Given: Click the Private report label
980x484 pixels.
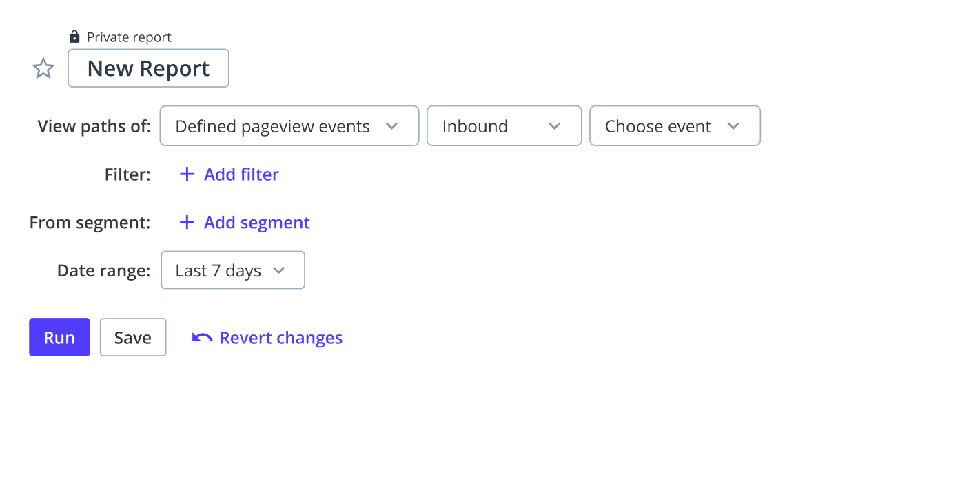Looking at the screenshot, I should click(129, 37).
